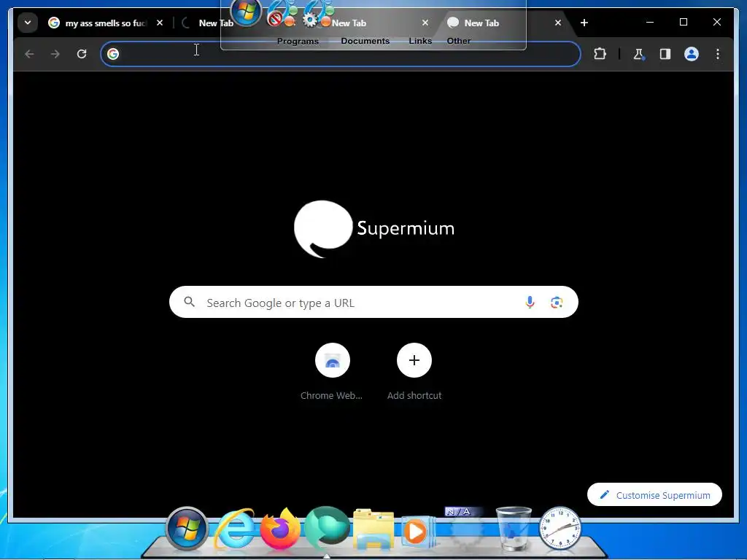Screen dimensions: 747x560
Task: Open the three-dot browser menu
Action: tap(718, 54)
